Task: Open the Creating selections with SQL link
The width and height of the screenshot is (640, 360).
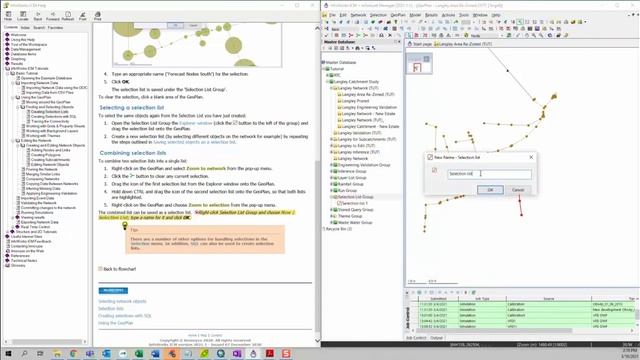Action: click(x=124, y=316)
